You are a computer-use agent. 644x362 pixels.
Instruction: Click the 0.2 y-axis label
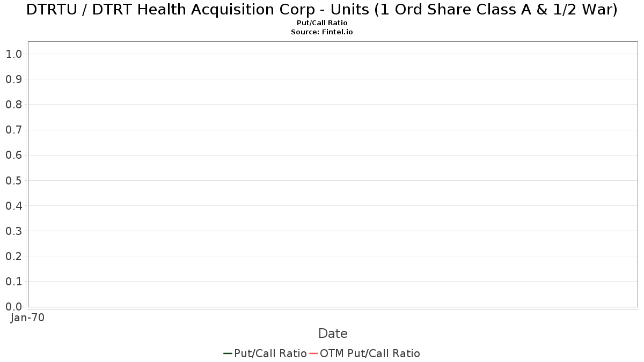pyautogui.click(x=13, y=256)
